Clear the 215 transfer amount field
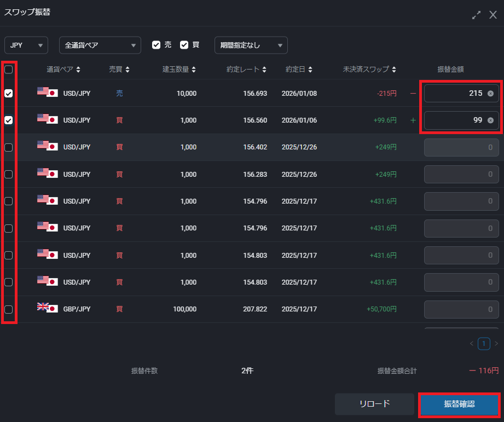Image resolution: width=504 pixels, height=422 pixels. tap(490, 94)
